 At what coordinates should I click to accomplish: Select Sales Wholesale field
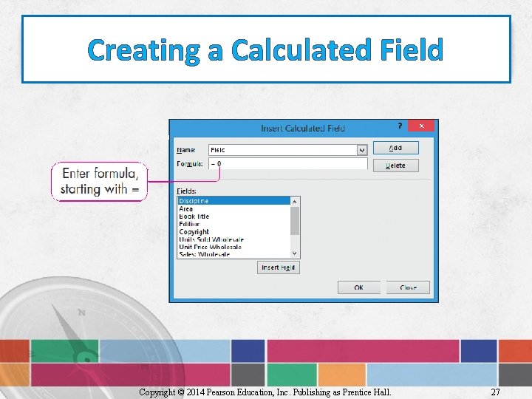click(x=233, y=254)
